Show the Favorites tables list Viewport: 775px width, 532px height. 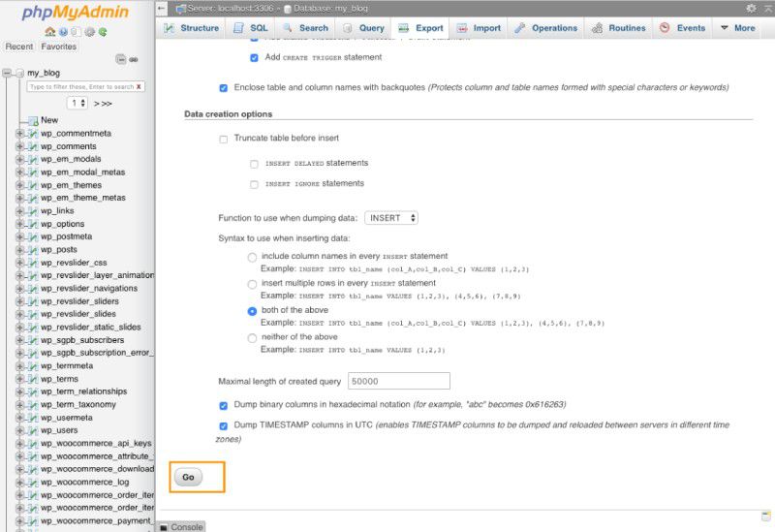pyautogui.click(x=59, y=47)
